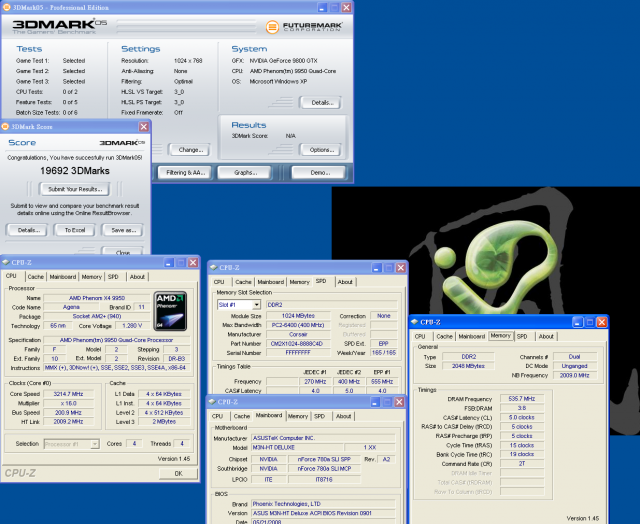This screenshot has height=524, width=640.
Task: Click the AMD Phenom processor logo
Action: pos(170,311)
